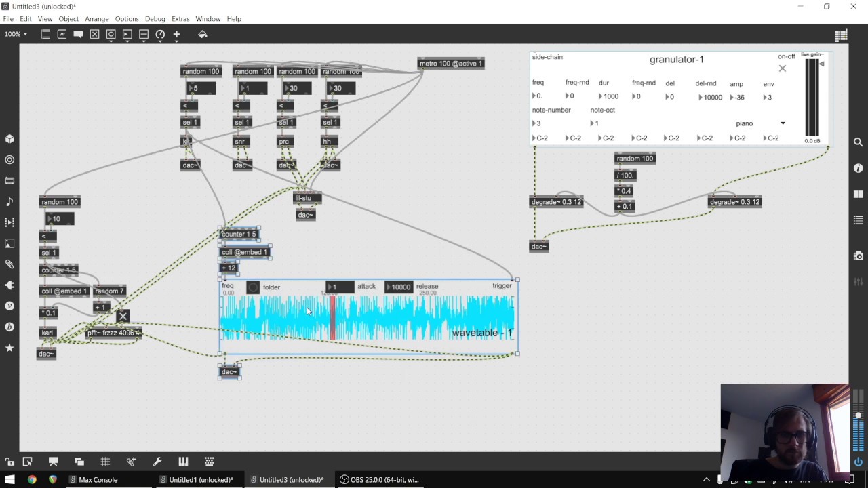Open the Arrange menu
This screenshot has width=868, height=488.
point(97,18)
